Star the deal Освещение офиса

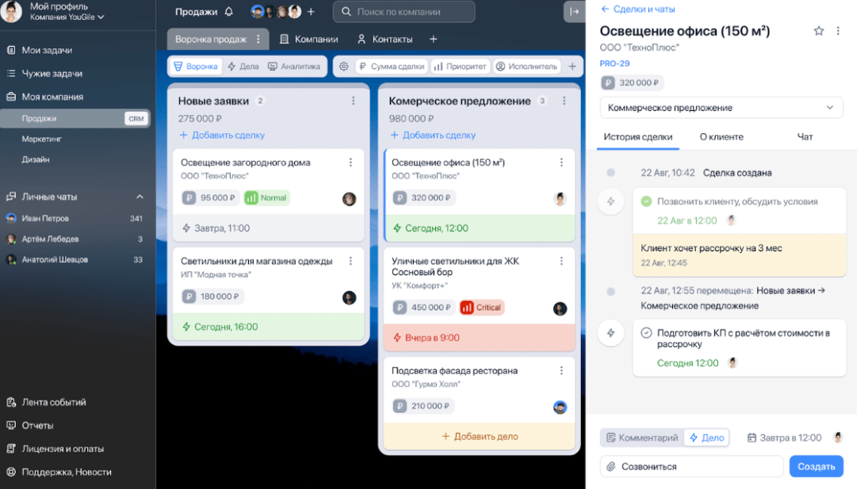(x=819, y=30)
